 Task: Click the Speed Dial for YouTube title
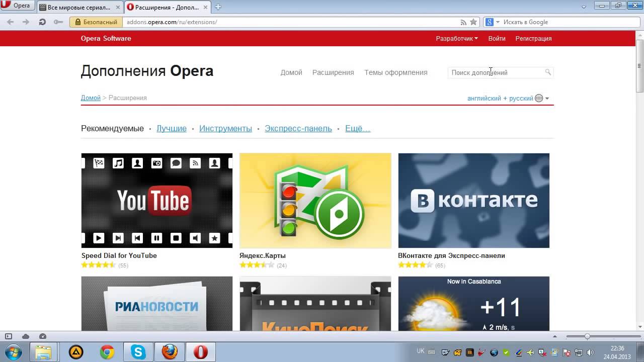coord(119,255)
